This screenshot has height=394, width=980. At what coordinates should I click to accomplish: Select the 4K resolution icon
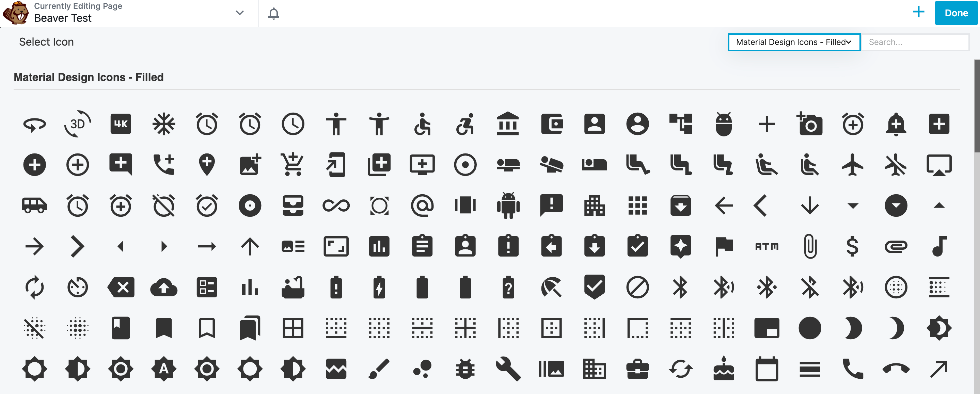120,123
